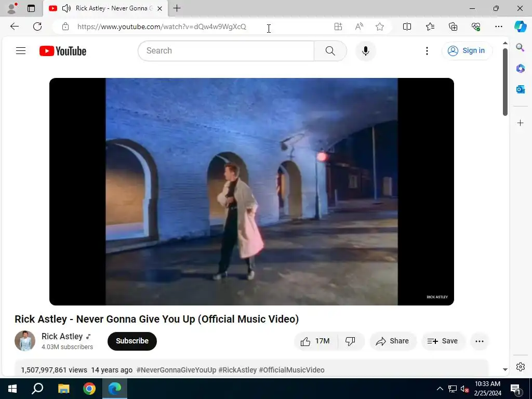Subscribe to Rick Astley channel

pos(132,341)
